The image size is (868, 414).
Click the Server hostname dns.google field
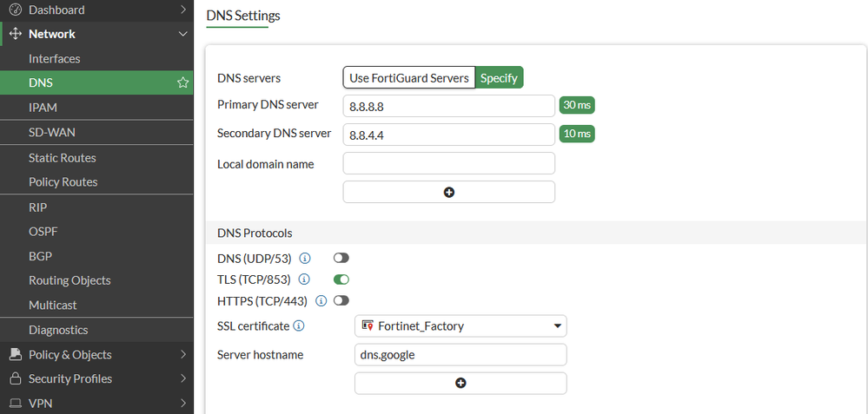pos(461,355)
